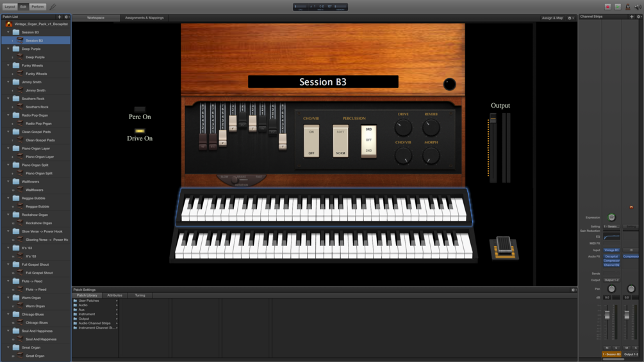The width and height of the screenshot is (644, 362).
Task: Click the black round knob on organ wood panel
Action: coord(449,84)
